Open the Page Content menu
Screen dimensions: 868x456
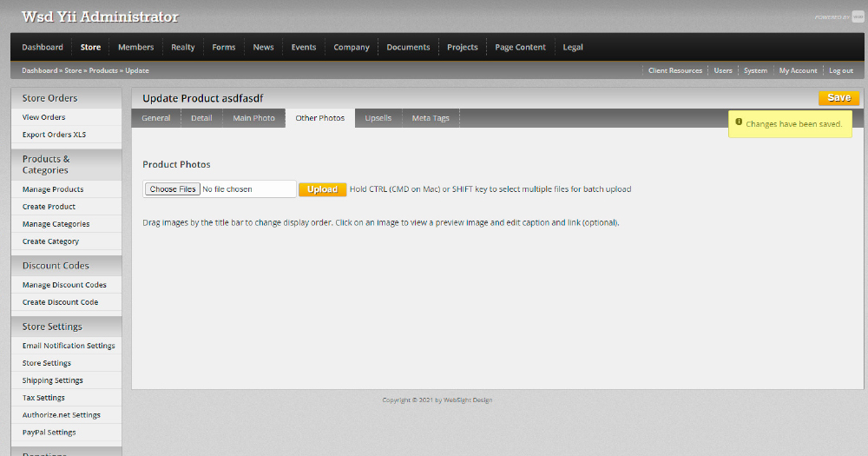(520, 47)
